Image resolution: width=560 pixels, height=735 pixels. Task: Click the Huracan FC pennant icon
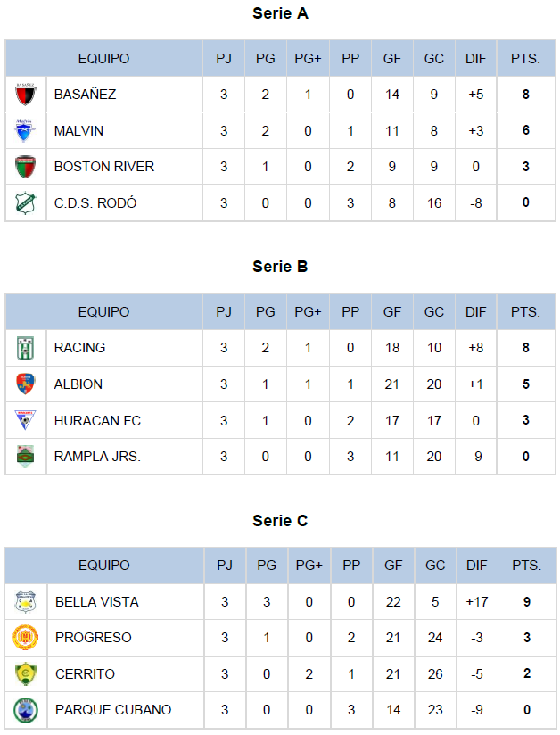[25, 420]
